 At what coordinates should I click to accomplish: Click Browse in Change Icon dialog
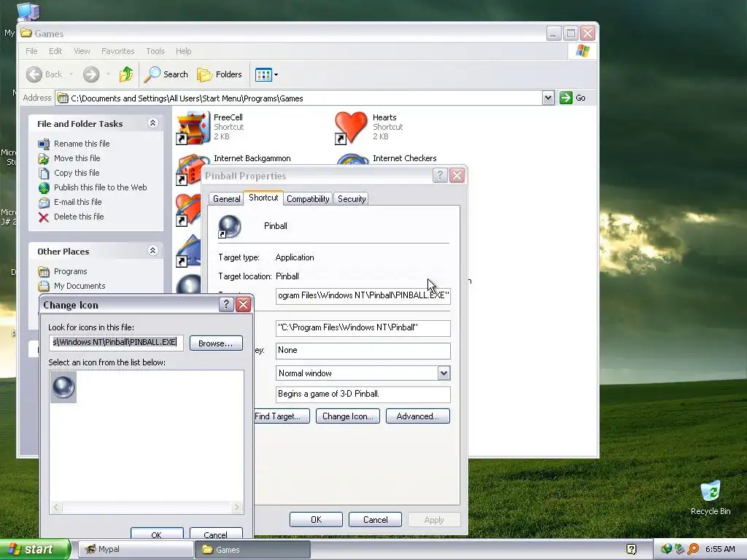[x=216, y=343]
